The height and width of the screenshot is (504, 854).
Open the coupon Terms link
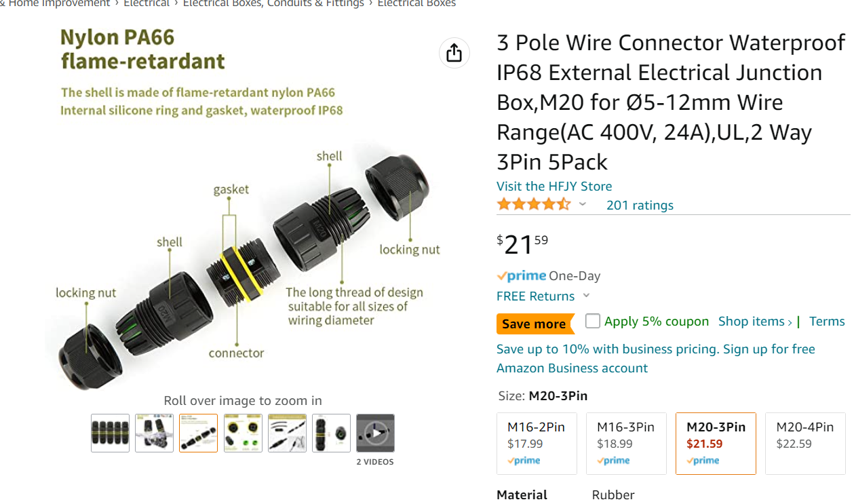pyautogui.click(x=827, y=322)
